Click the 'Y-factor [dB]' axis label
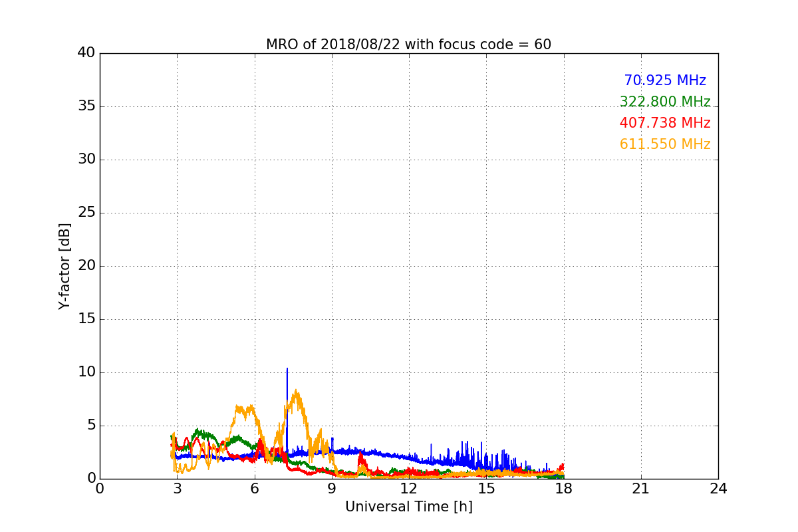The height and width of the screenshot is (532, 798). 65,266
